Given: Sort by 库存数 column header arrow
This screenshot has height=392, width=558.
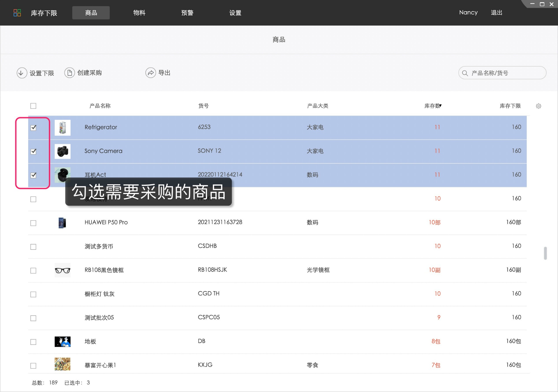Looking at the screenshot, I should tap(441, 106).
